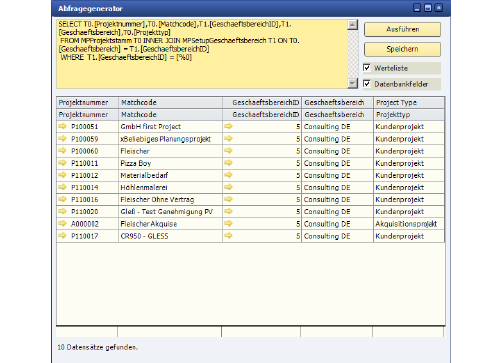Select 'Kundenprojekt' cell in P110017 row
The height and width of the screenshot is (363, 502).
[409, 236]
